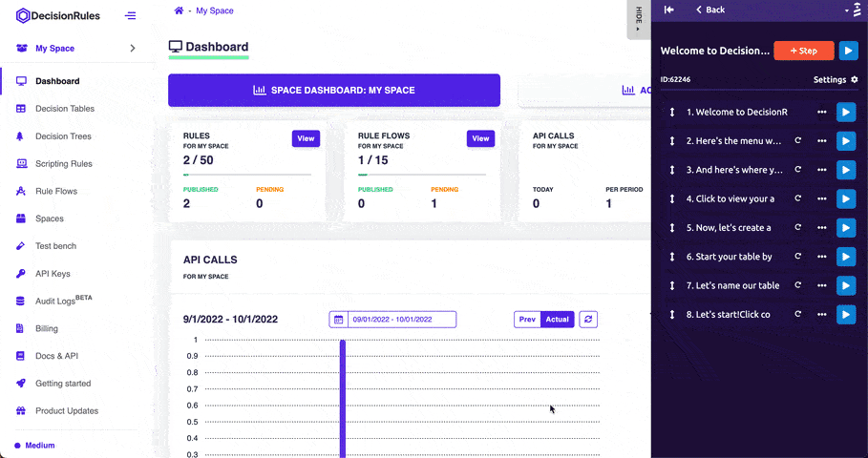868x458 pixels.
Task: Open more options for step 2
Action: coord(821,141)
